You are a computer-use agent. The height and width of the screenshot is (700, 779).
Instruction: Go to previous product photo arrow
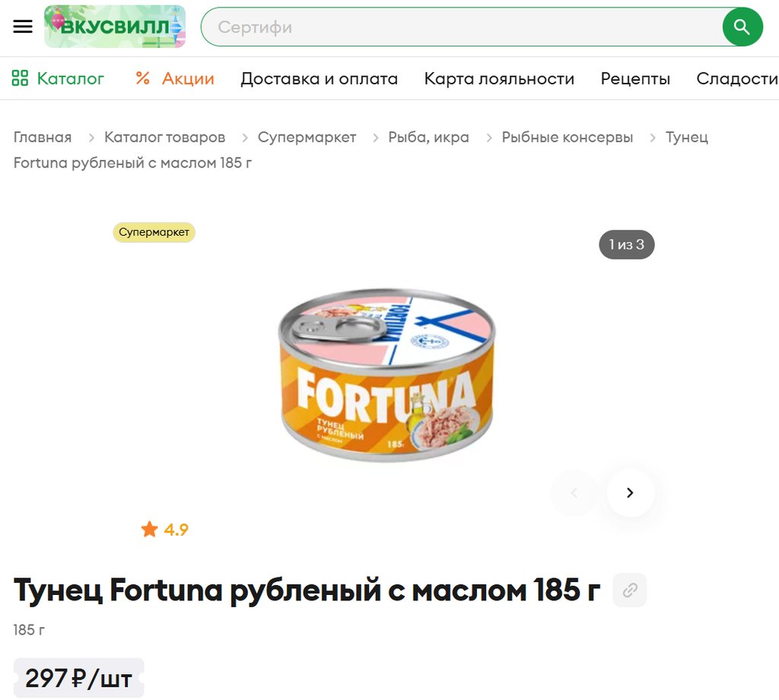click(574, 492)
